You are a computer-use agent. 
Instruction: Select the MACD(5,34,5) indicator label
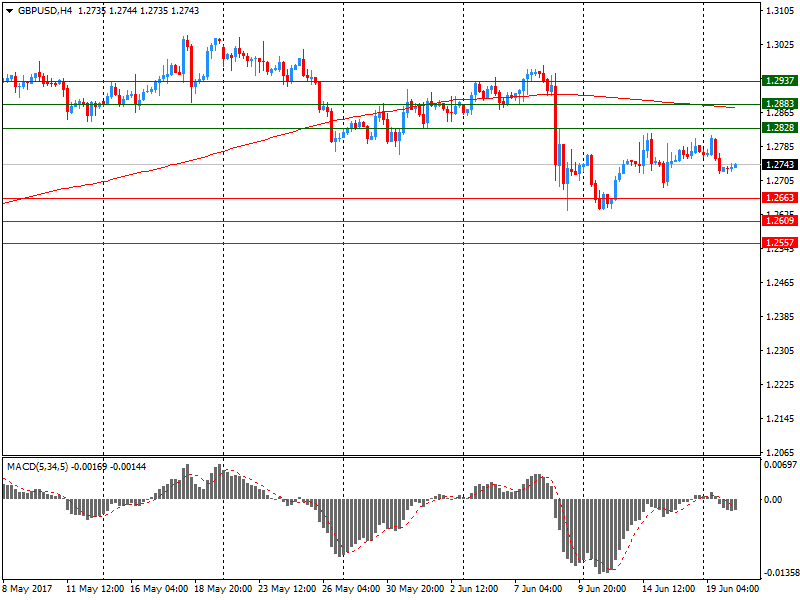pyautogui.click(x=37, y=466)
